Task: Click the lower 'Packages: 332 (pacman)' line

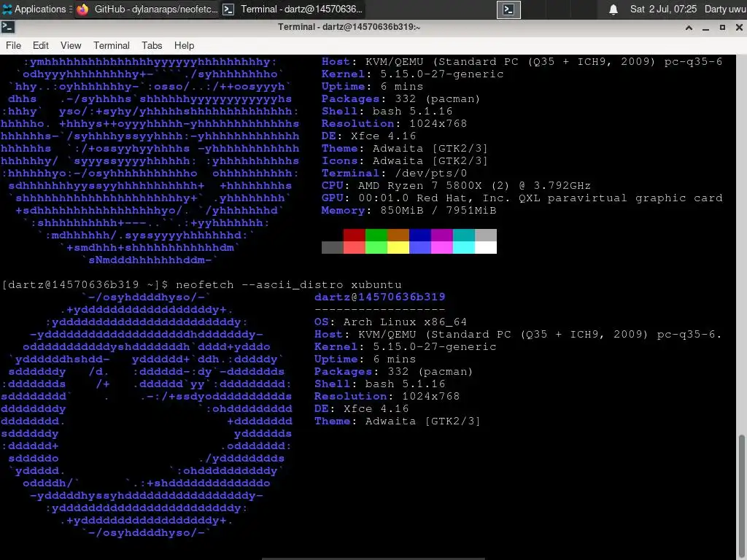Action: coord(393,371)
